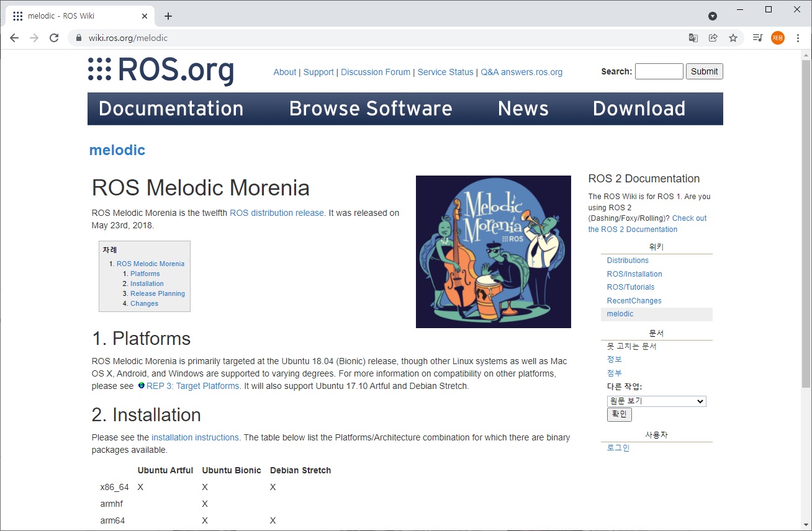This screenshot has width=812, height=531.
Task: Open the media control icon in the toolbar
Action: pyautogui.click(x=757, y=38)
